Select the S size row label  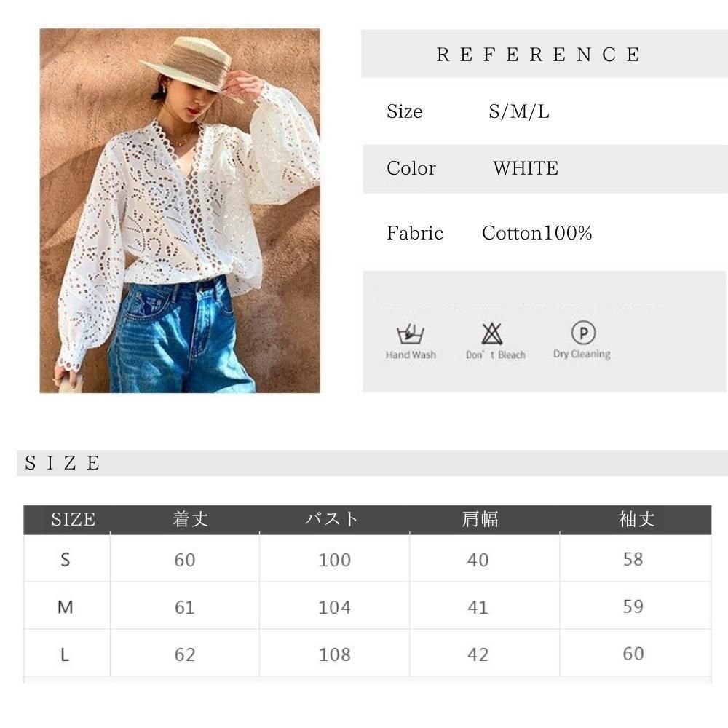point(66,559)
